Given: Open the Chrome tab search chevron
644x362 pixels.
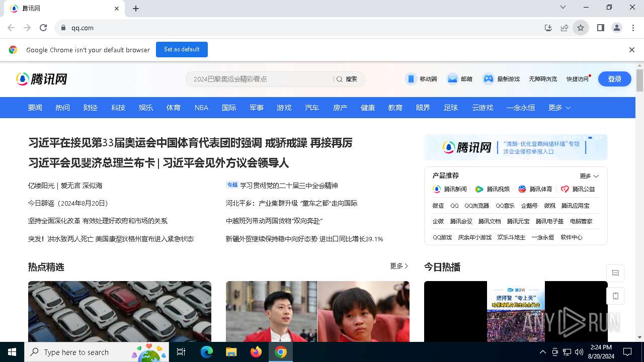Looking at the screenshot, I should pyautogui.click(x=563, y=8).
